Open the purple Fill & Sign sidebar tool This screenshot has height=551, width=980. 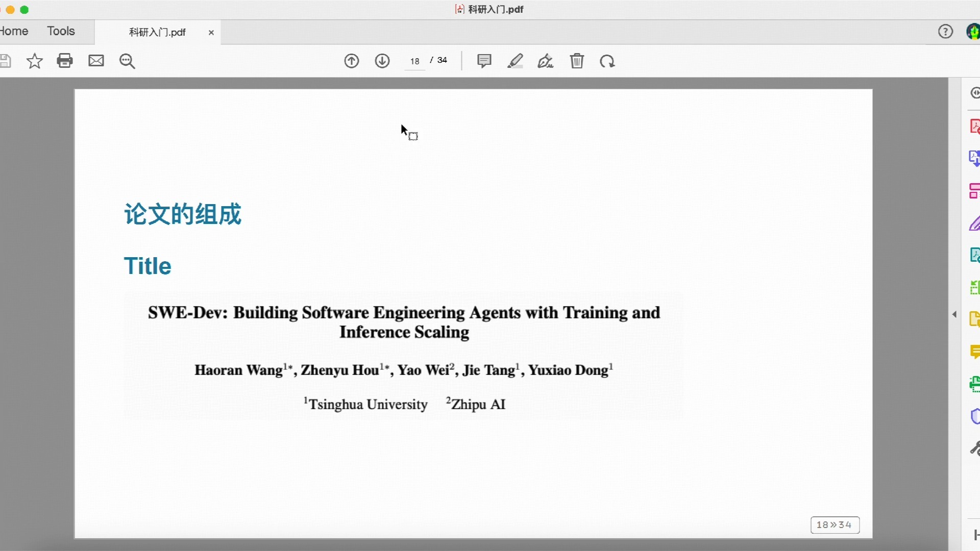(x=975, y=223)
